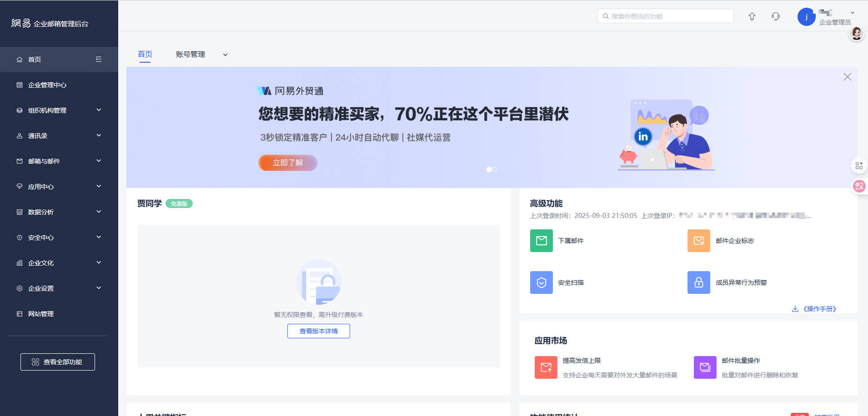Open the 提高发信上限 app title
The width and height of the screenshot is (868, 416).
582,361
